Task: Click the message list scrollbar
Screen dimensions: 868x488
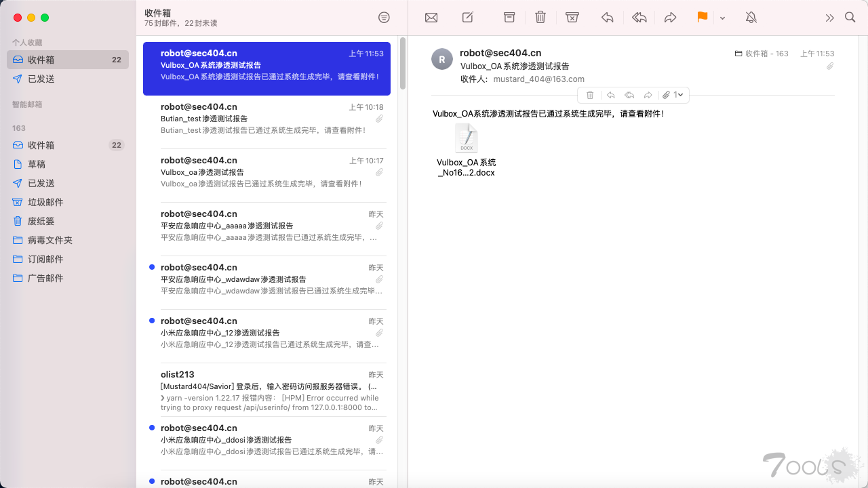Action: (x=403, y=64)
